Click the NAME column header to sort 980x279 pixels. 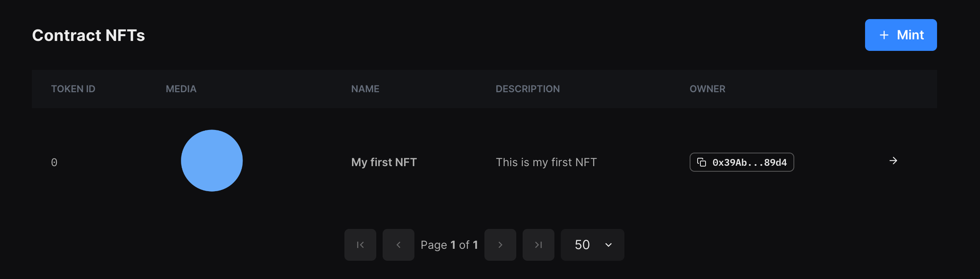(365, 89)
